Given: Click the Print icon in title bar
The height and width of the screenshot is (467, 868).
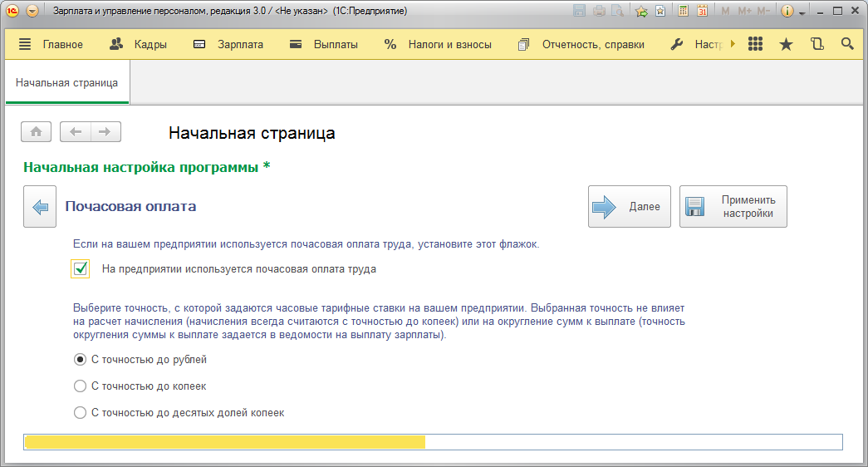Looking at the screenshot, I should (599, 11).
